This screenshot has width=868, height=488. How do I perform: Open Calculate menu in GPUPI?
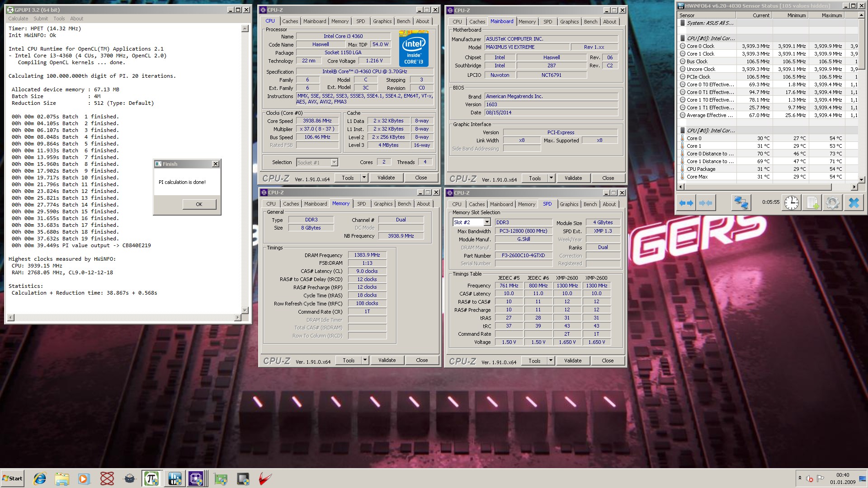[x=18, y=19]
